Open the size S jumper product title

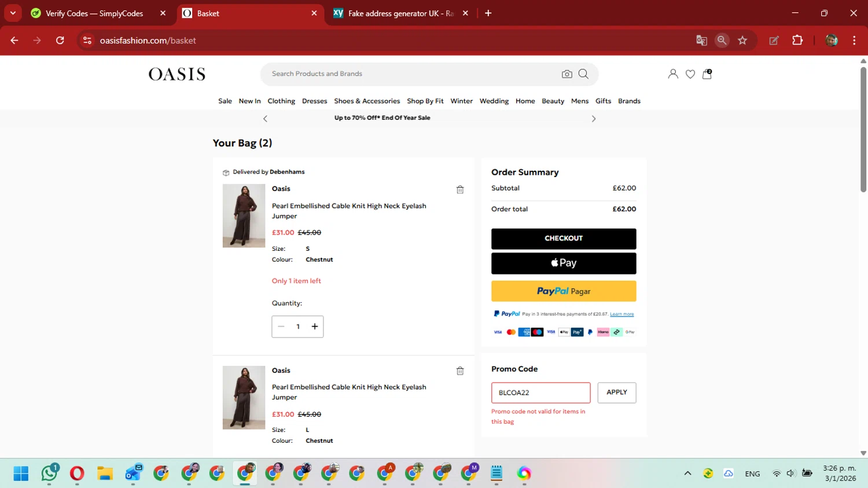[x=349, y=211]
